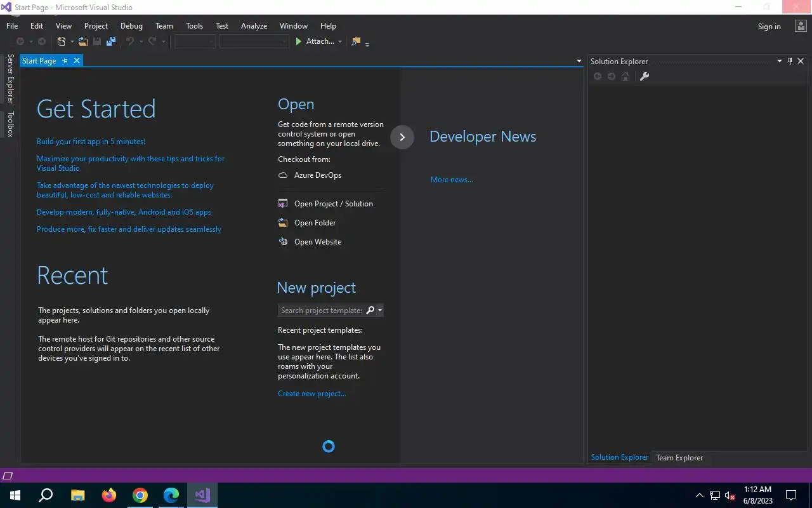This screenshot has width=812, height=508.
Task: Click the More news link
Action: pyautogui.click(x=452, y=180)
